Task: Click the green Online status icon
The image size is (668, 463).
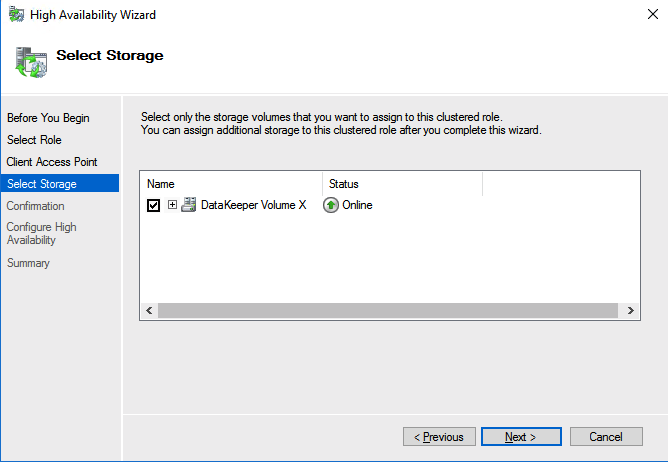Action: pyautogui.click(x=331, y=205)
